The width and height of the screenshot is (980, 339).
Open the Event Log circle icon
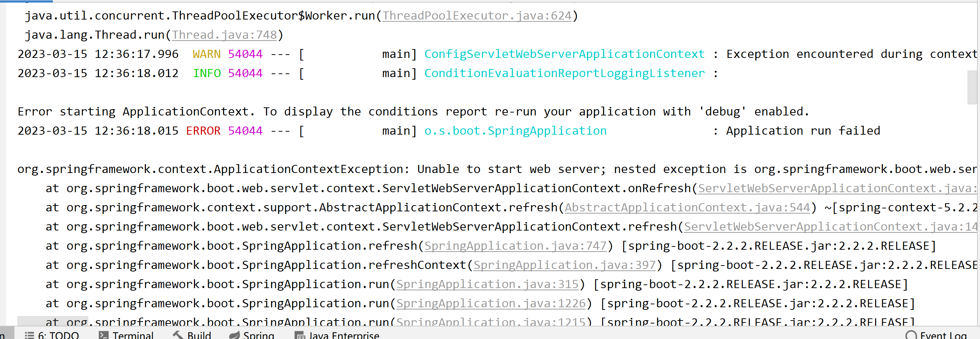pos(912,335)
